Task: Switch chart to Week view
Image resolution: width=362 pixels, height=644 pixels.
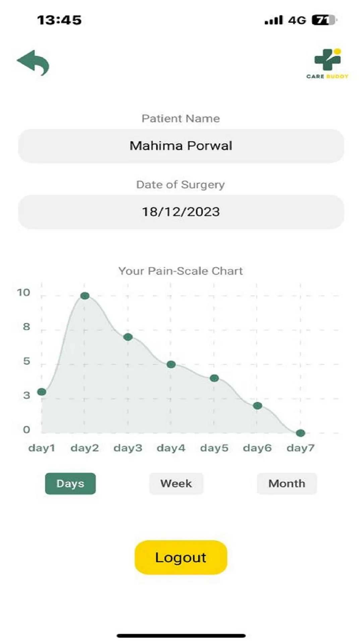Action: point(176,484)
